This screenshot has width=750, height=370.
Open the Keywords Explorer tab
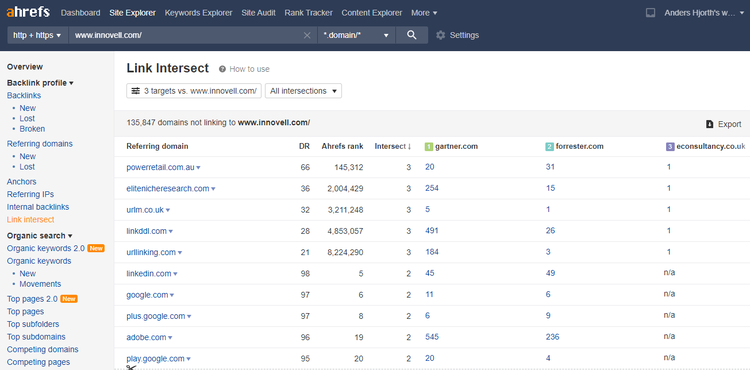199,13
